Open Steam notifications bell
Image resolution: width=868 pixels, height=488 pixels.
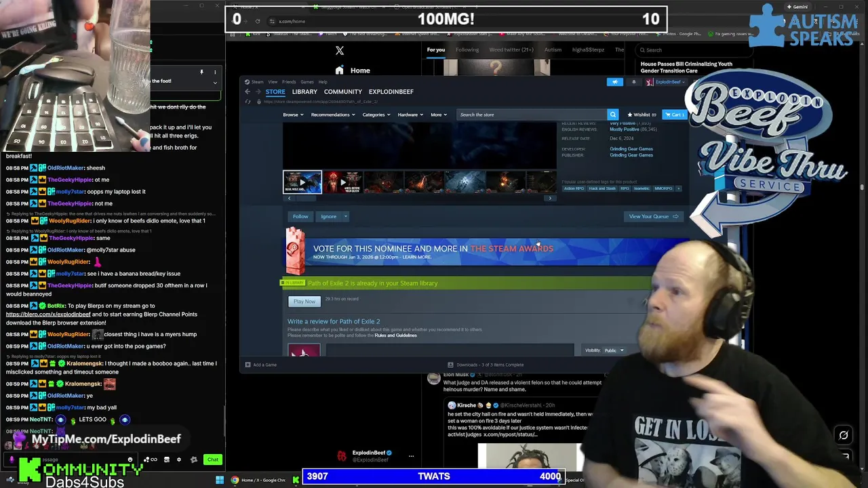pyautogui.click(x=633, y=82)
